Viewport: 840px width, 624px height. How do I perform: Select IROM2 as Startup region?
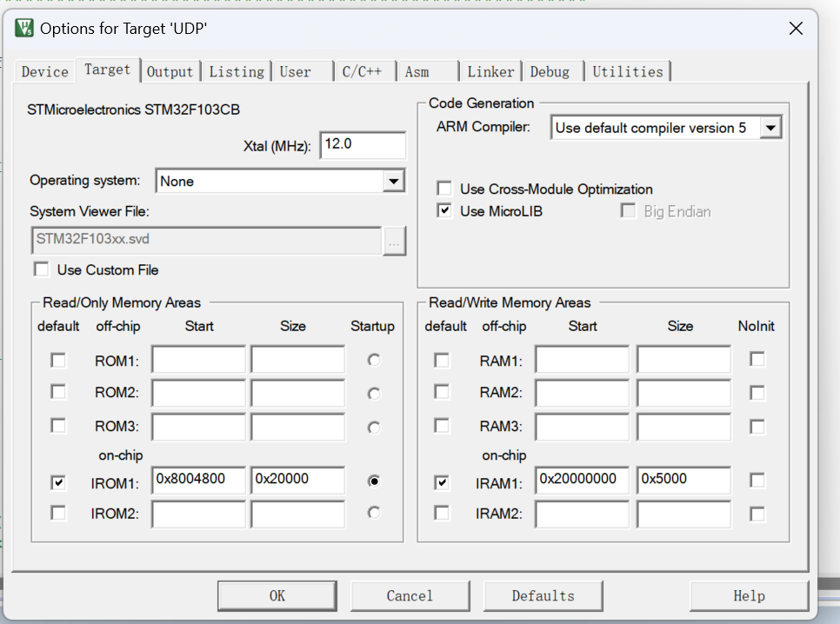[374, 513]
